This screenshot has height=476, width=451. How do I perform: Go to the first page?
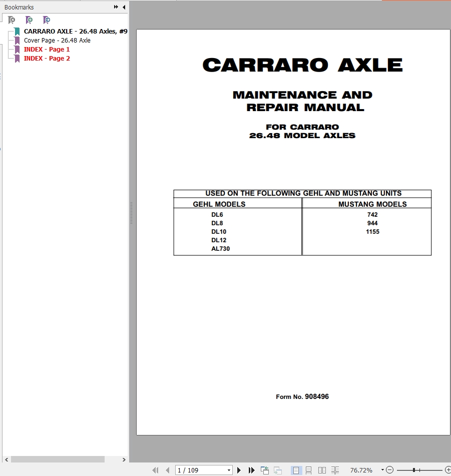155,470
